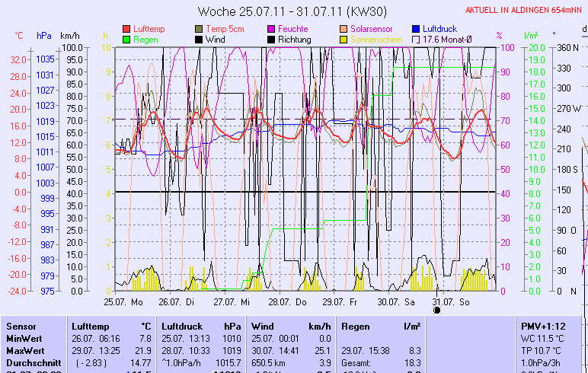Click the green Regen legend swatch

(x=126, y=39)
